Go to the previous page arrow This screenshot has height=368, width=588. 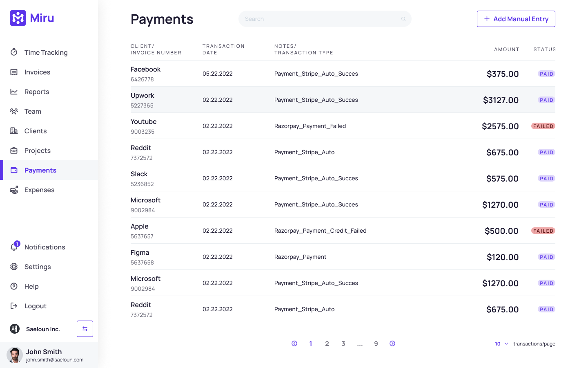294,343
